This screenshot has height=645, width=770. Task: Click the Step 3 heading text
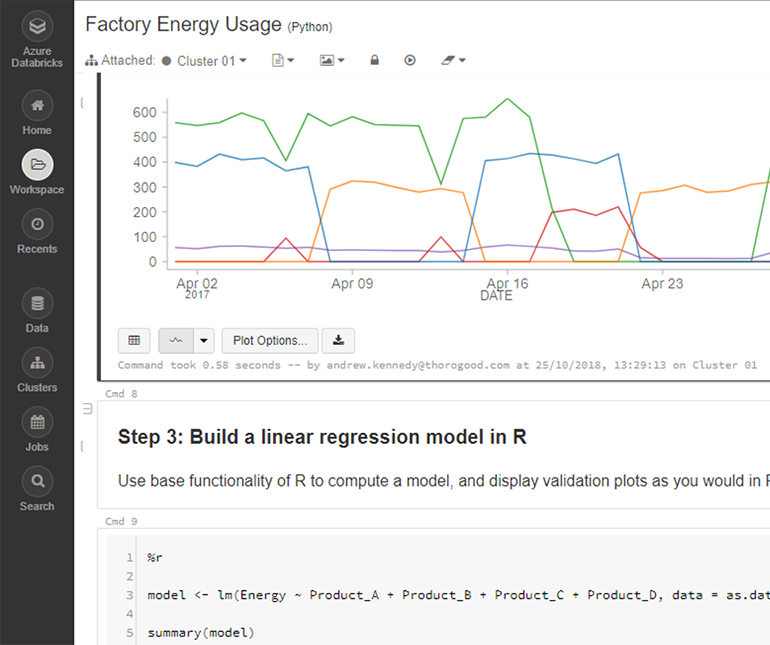pos(322,437)
